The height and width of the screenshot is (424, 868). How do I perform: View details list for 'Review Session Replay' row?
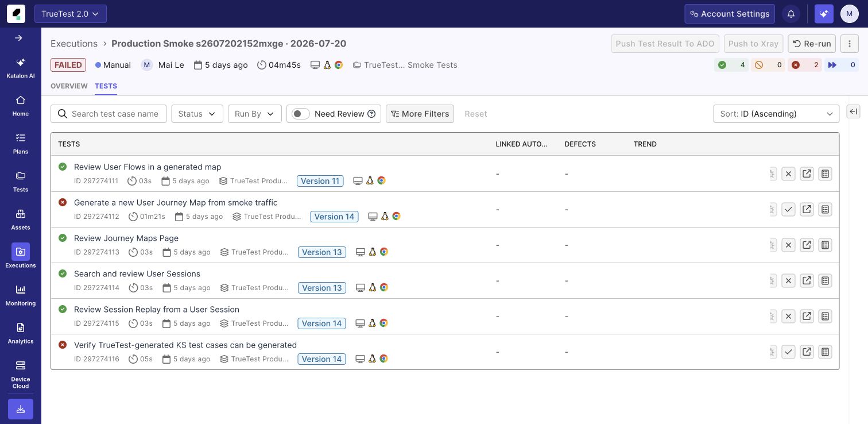pos(825,316)
